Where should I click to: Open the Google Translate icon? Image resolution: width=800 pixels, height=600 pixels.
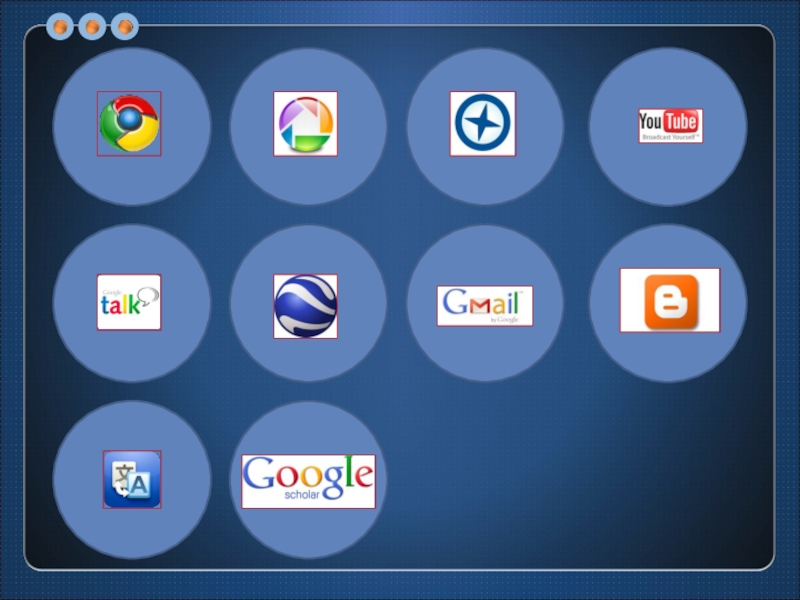[132, 479]
